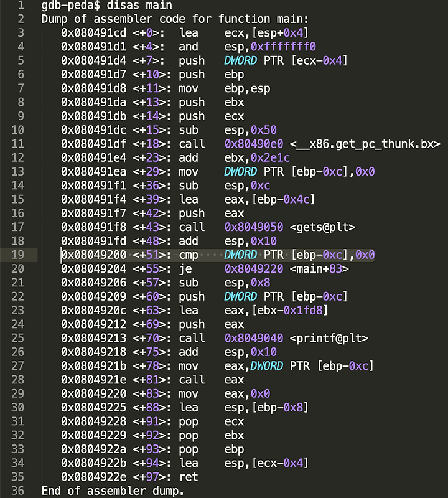Click 'Dump of assembler code for function main:'

pyautogui.click(x=175, y=19)
